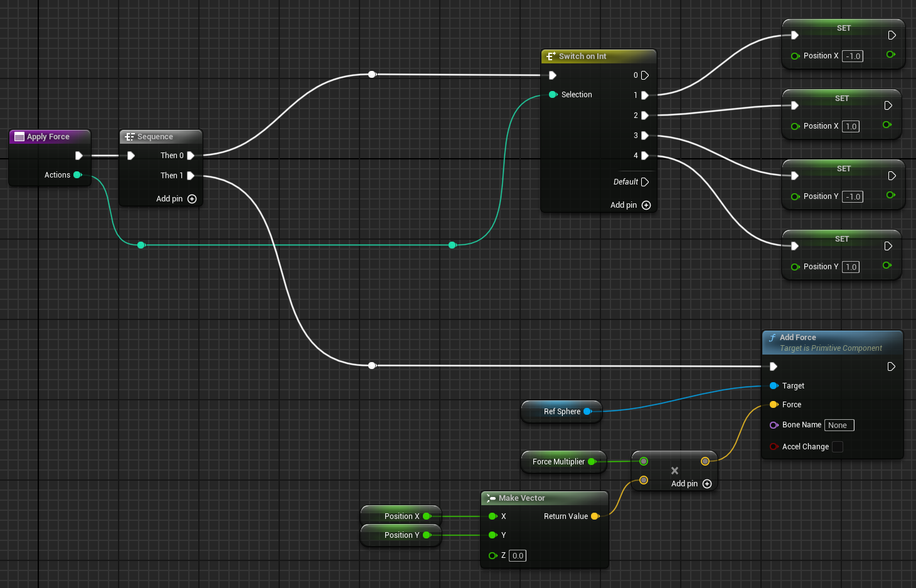Click output pin 1 of Switch on Int
Screen dimensions: 916x588
[x=645, y=95]
